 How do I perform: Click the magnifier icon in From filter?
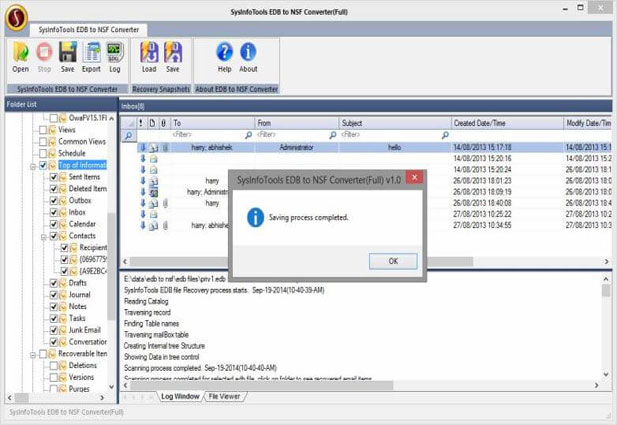click(333, 135)
